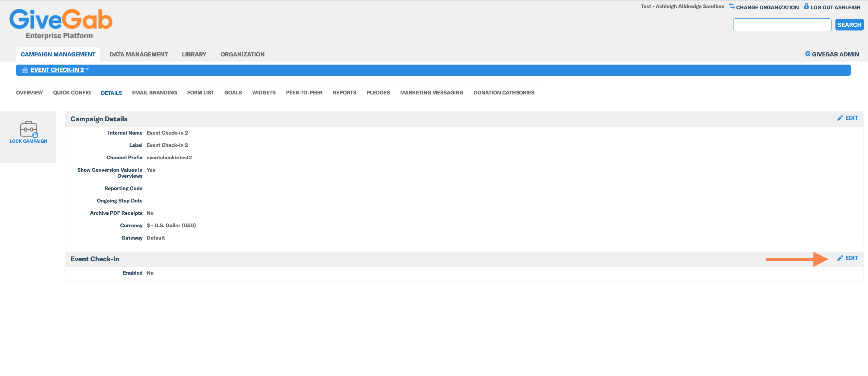This screenshot has width=868, height=376.
Task: Expand the Event Check-In 2 campaign dropdown arrow
Action: (87, 69)
